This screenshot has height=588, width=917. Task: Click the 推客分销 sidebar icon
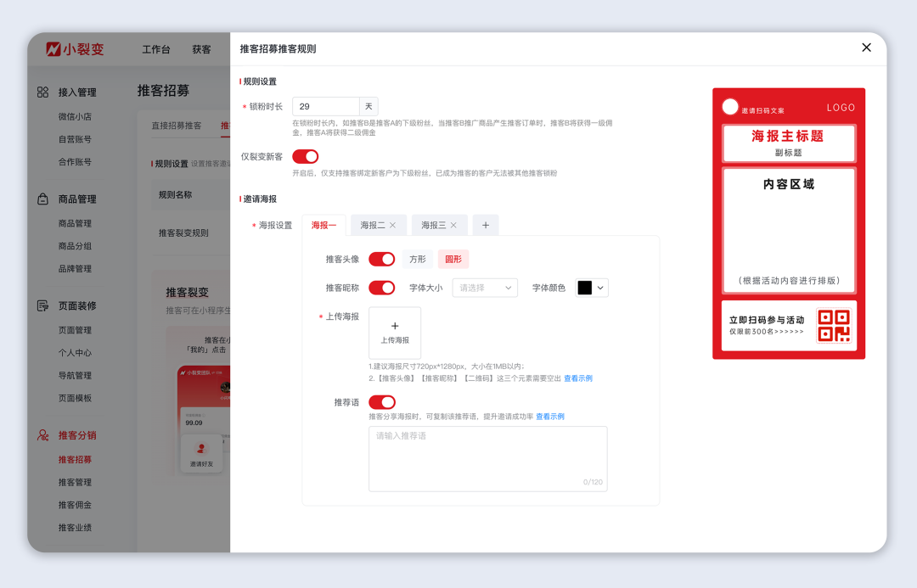(x=42, y=435)
